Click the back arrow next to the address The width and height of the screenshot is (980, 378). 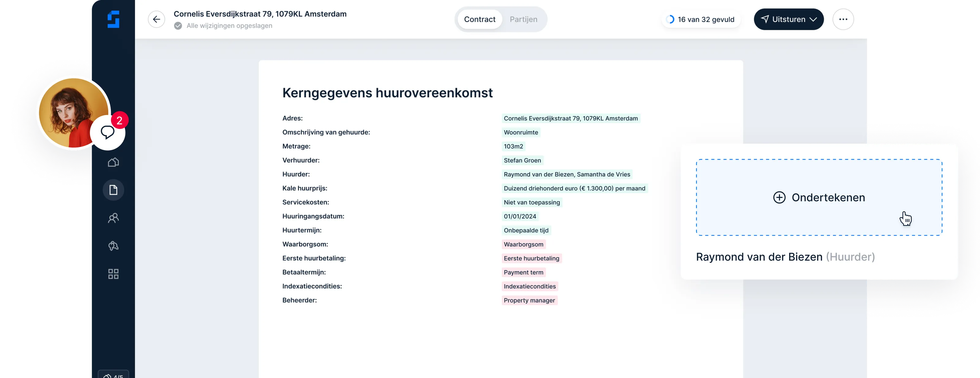(x=156, y=19)
